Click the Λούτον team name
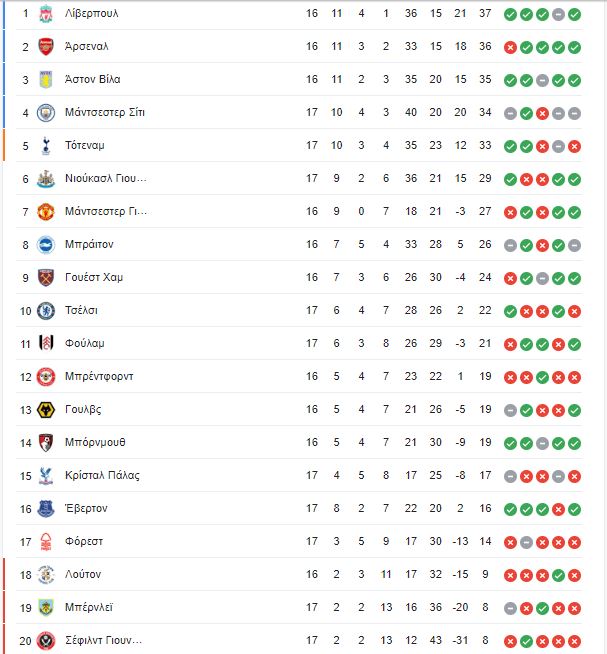607x654 pixels. pyautogui.click(x=83, y=574)
